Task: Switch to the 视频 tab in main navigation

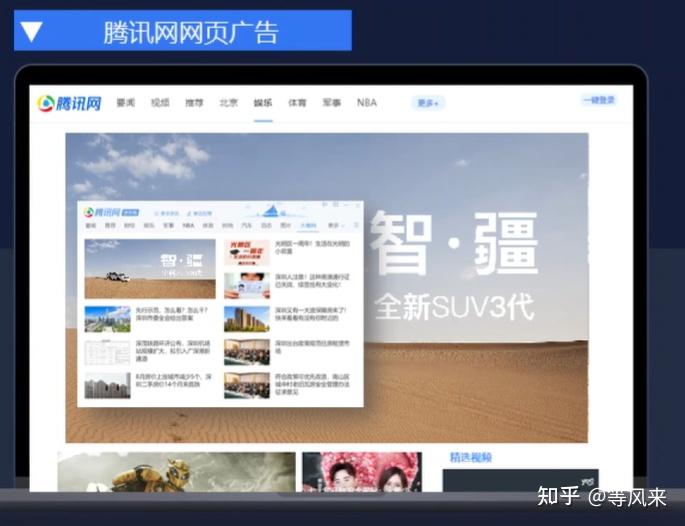Action: pos(160,103)
